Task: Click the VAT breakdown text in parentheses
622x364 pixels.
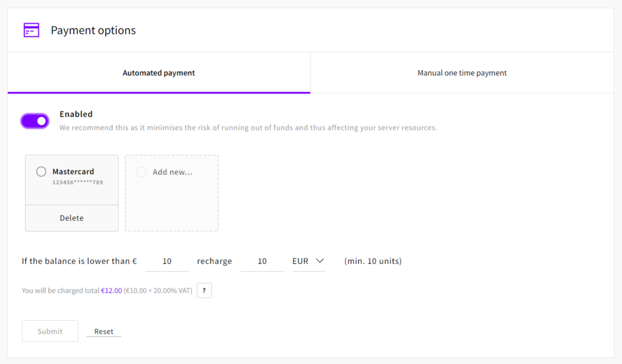Action: [x=158, y=291]
